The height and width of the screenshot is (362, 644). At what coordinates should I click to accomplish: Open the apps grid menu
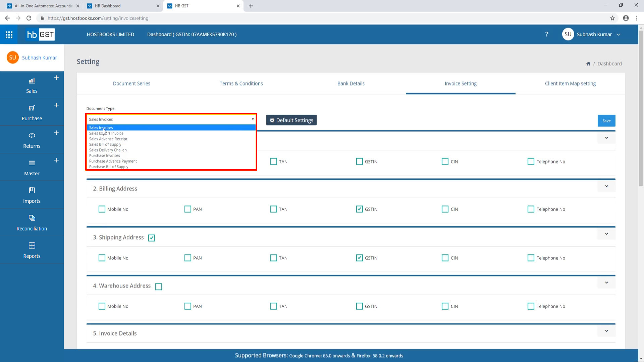9,35
